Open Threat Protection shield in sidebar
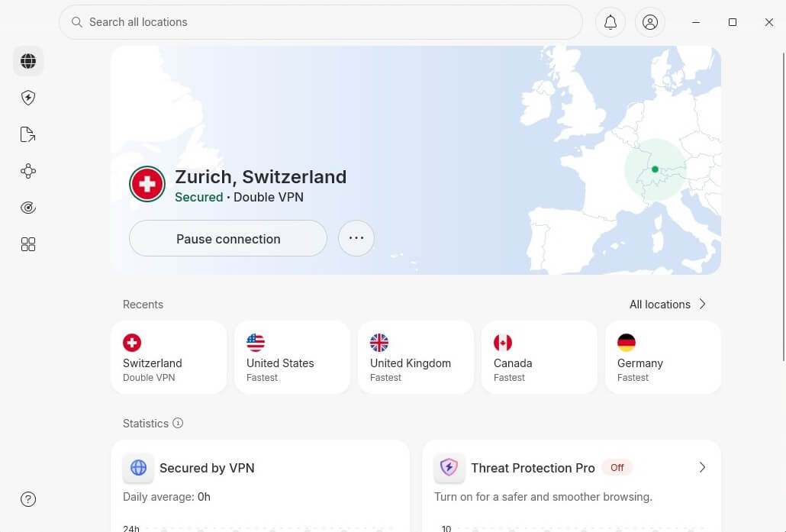Screen dimensions: 786x532 pos(28,98)
